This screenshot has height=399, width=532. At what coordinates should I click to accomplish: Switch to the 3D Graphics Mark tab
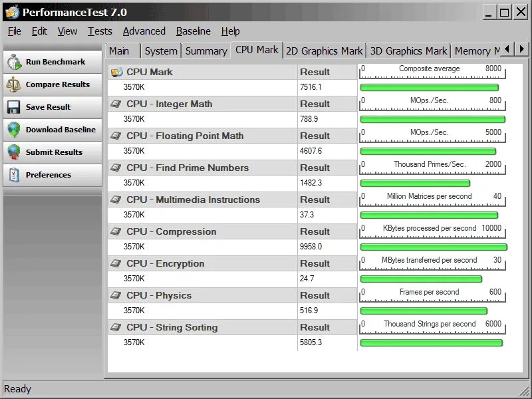tap(408, 51)
